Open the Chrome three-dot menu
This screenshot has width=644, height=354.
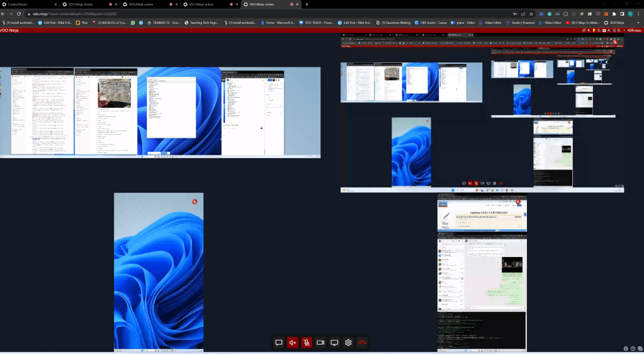tap(638, 14)
